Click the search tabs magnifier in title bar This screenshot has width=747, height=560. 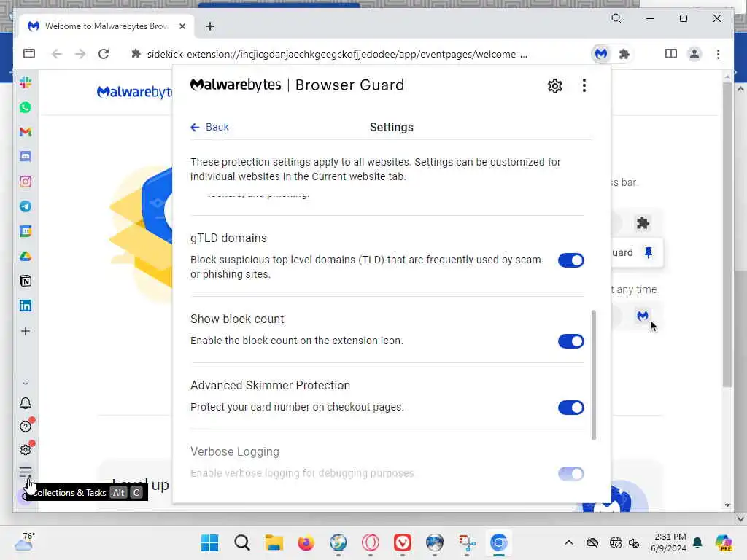pyautogui.click(x=616, y=18)
